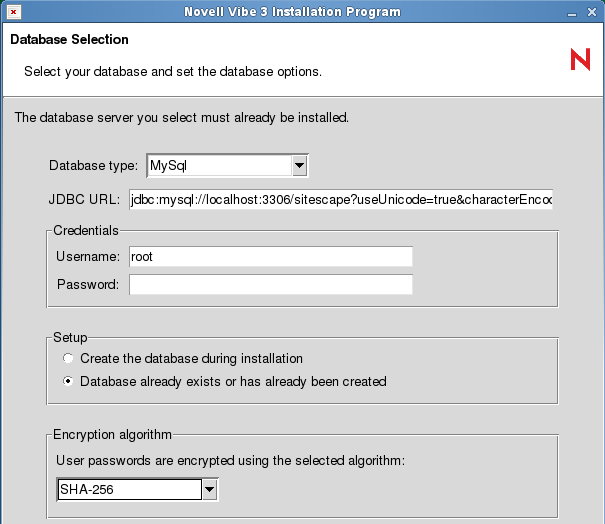Choose 'Database already exists or has already been created'
Image resolution: width=605 pixels, height=524 pixels.
point(68,381)
